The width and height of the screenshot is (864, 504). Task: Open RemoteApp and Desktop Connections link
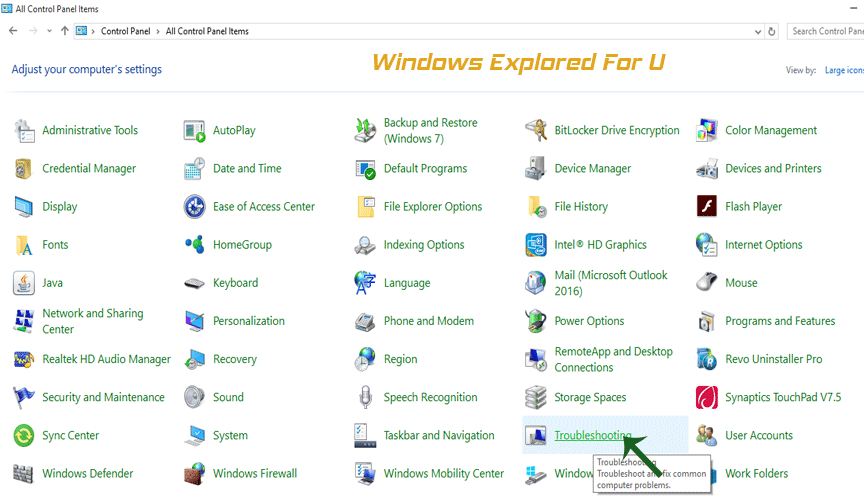pos(613,360)
